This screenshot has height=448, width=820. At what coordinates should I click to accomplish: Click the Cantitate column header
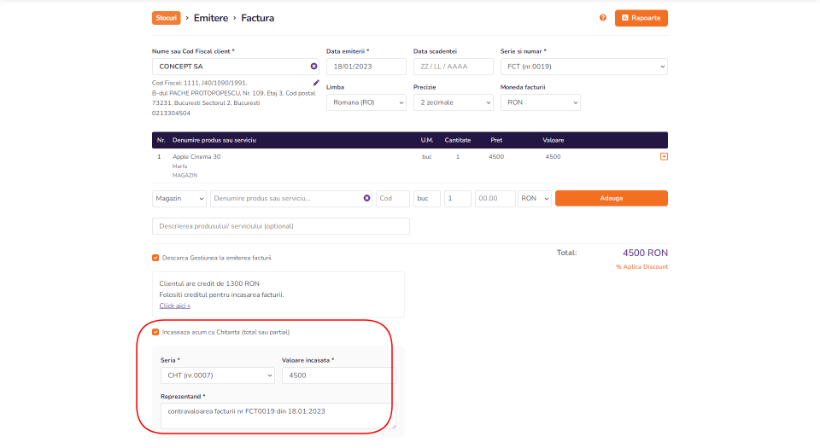458,140
